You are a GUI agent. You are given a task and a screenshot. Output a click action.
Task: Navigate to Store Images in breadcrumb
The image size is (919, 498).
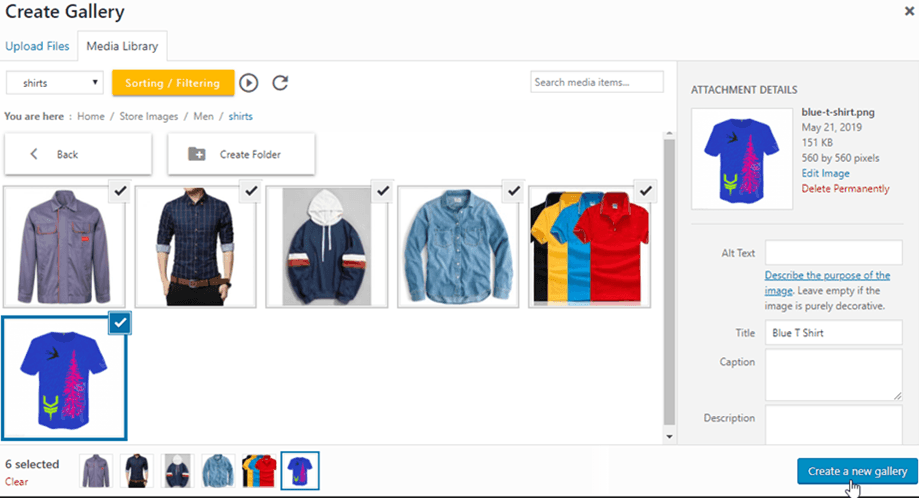click(148, 116)
